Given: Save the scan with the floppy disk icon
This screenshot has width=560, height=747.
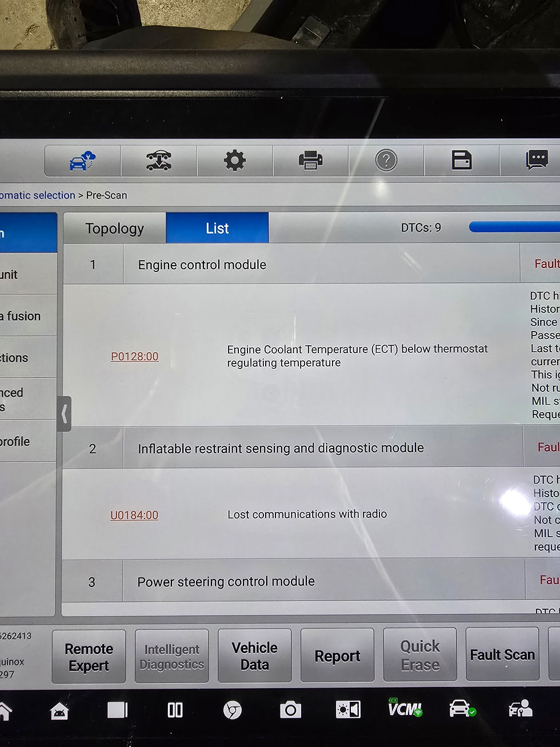Looking at the screenshot, I should 462,161.
